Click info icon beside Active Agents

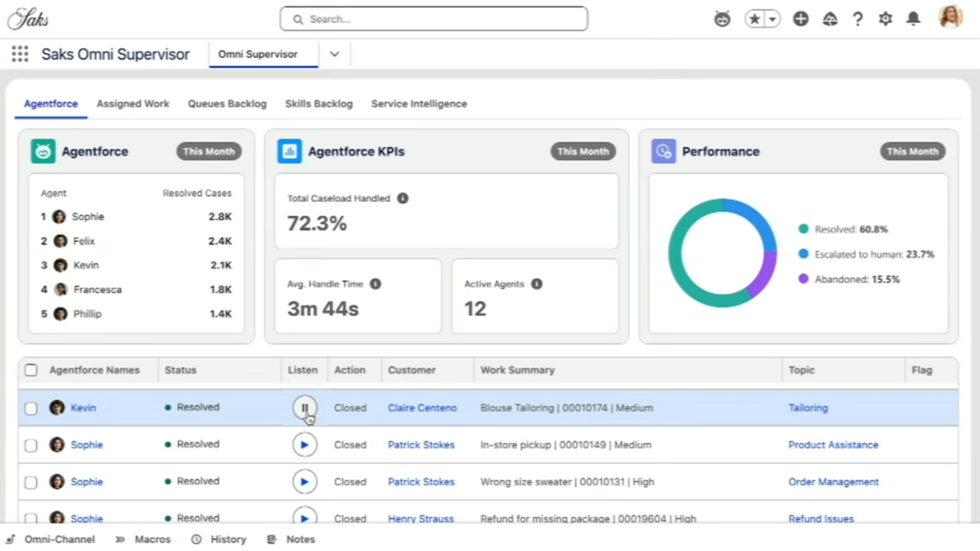click(537, 283)
